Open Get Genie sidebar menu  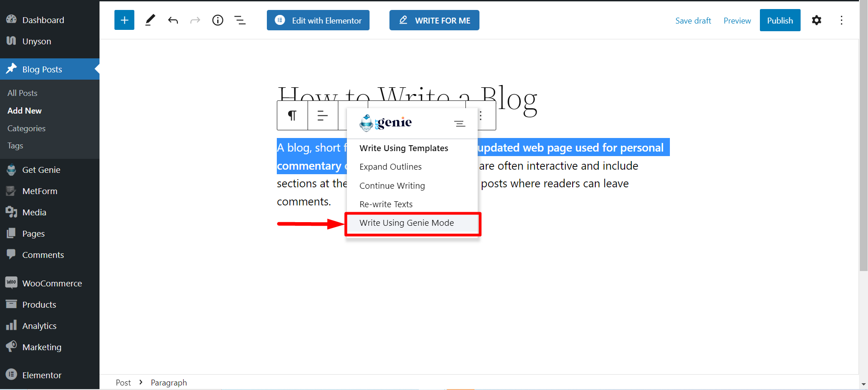[x=50, y=170]
